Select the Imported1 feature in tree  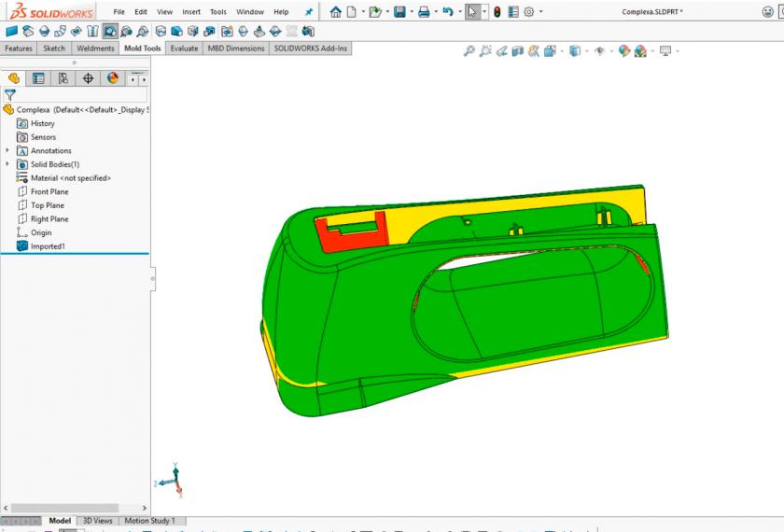(x=48, y=246)
